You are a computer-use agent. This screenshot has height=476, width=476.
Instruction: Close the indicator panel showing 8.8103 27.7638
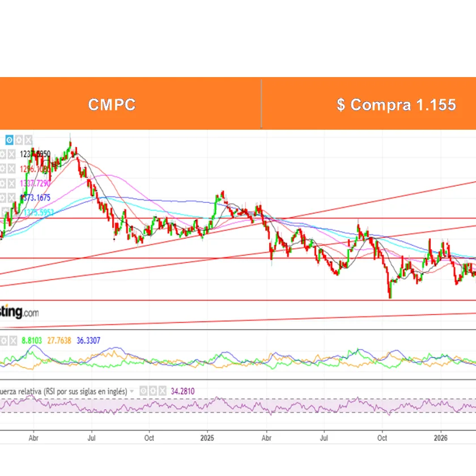pyautogui.click(x=12, y=340)
